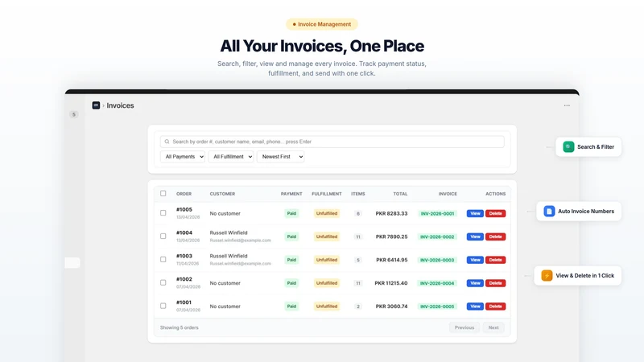The width and height of the screenshot is (644, 362).
Task: Click the Paid badge for order #1005
Action: pos(291,213)
